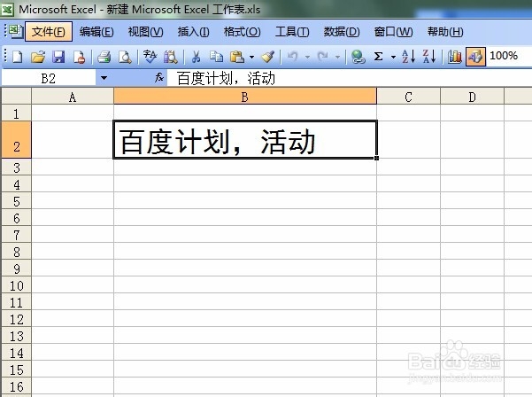Open the 视图(V) menu

[145, 32]
